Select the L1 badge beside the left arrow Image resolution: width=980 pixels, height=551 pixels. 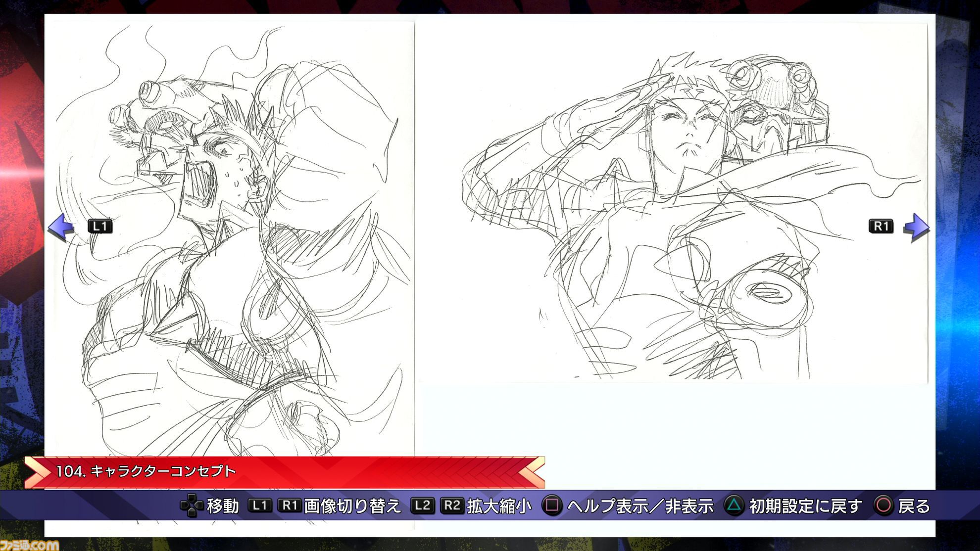100,227
